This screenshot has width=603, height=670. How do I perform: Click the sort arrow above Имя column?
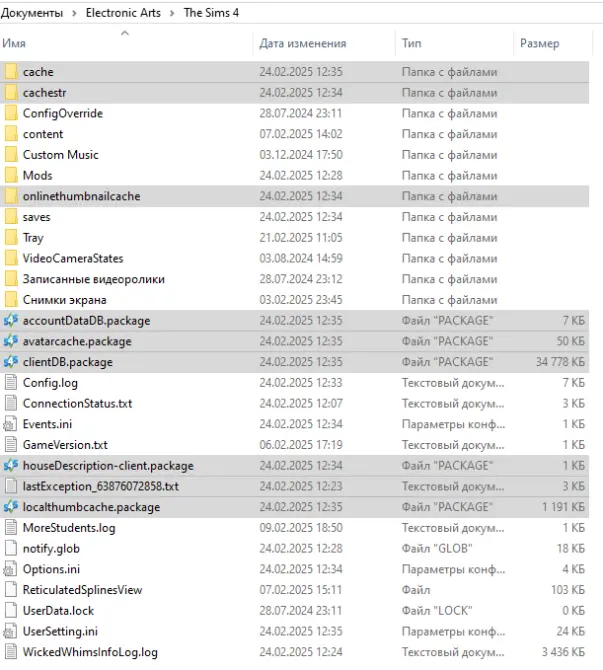tap(124, 33)
